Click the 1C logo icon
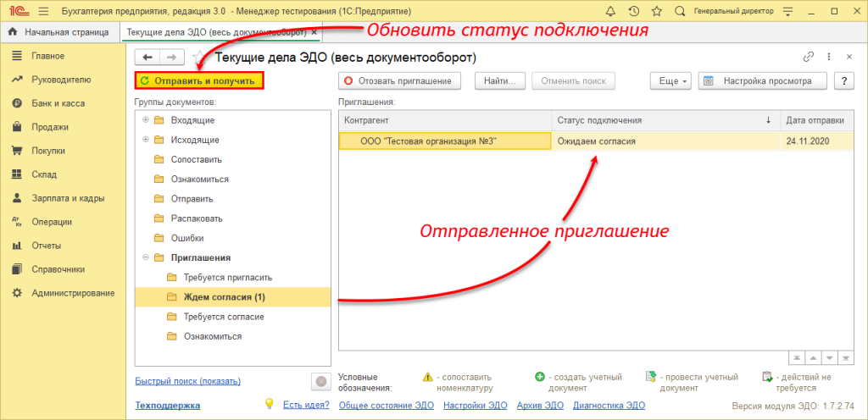 (x=20, y=11)
